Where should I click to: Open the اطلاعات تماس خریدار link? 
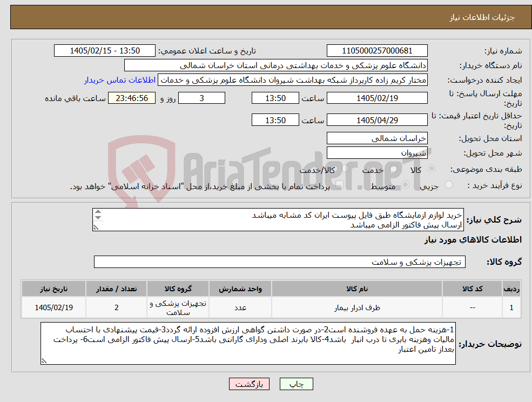[120, 80]
